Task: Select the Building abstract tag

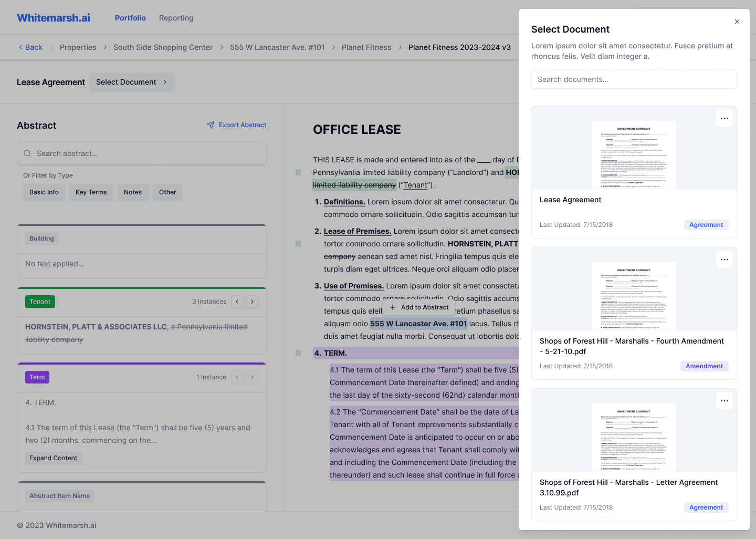Action: click(x=41, y=239)
